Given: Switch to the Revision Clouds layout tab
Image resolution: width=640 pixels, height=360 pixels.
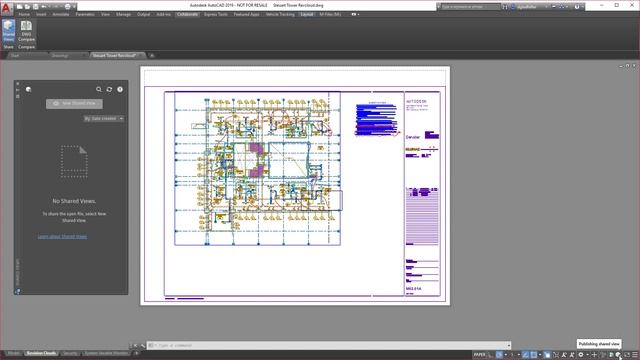Looking at the screenshot, I should click(x=41, y=353).
